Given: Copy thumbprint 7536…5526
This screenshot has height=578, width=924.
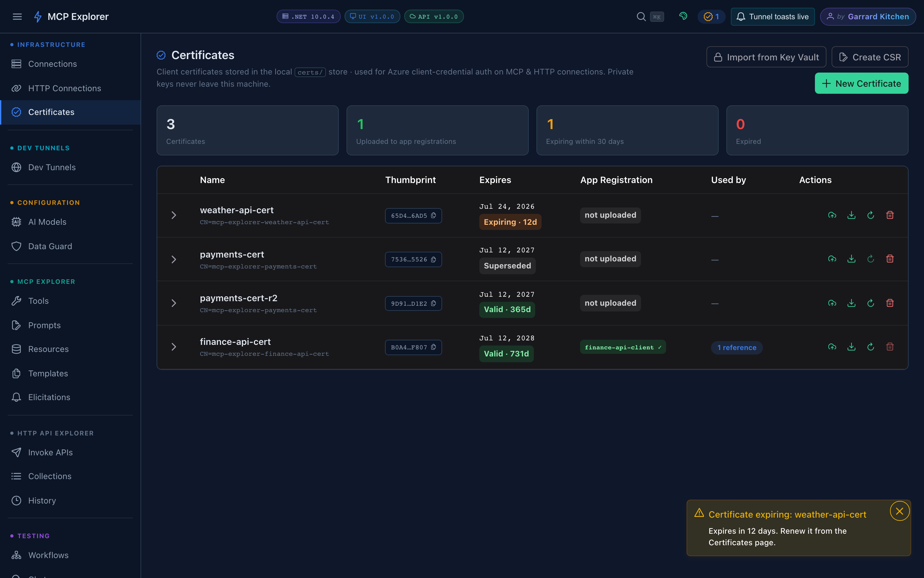Looking at the screenshot, I should [x=433, y=259].
